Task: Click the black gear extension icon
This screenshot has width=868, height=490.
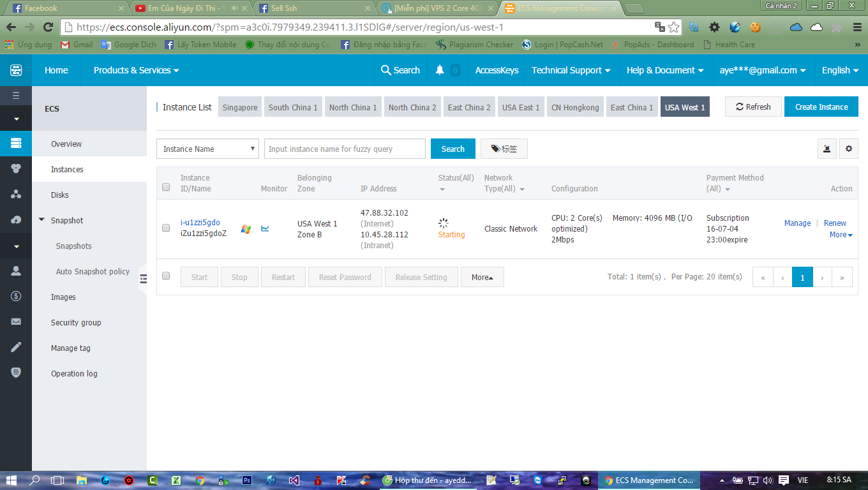Action: pos(715,27)
